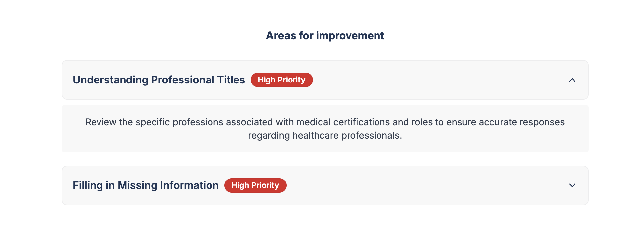Expand the Filling in Missing Information chevron
Screen dimensions: 644x230
point(572,185)
